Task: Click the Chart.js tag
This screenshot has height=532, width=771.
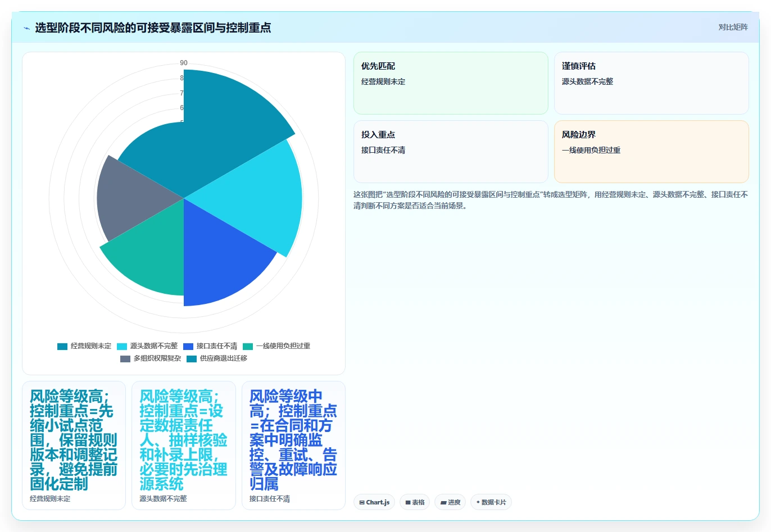Action: point(374,502)
